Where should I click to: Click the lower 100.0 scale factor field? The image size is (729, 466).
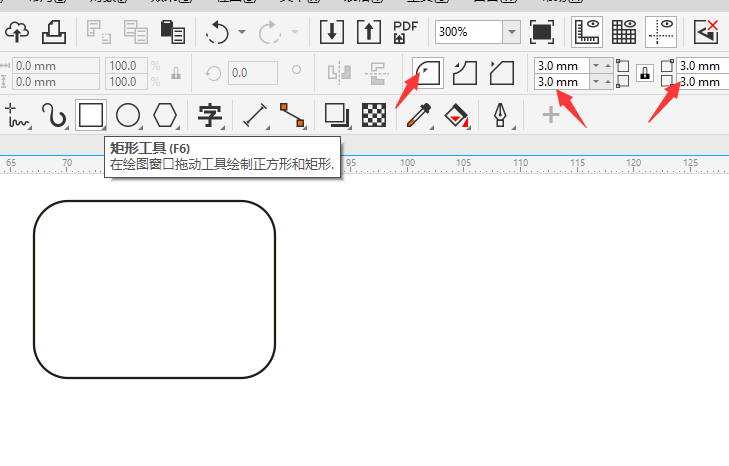(x=126, y=82)
